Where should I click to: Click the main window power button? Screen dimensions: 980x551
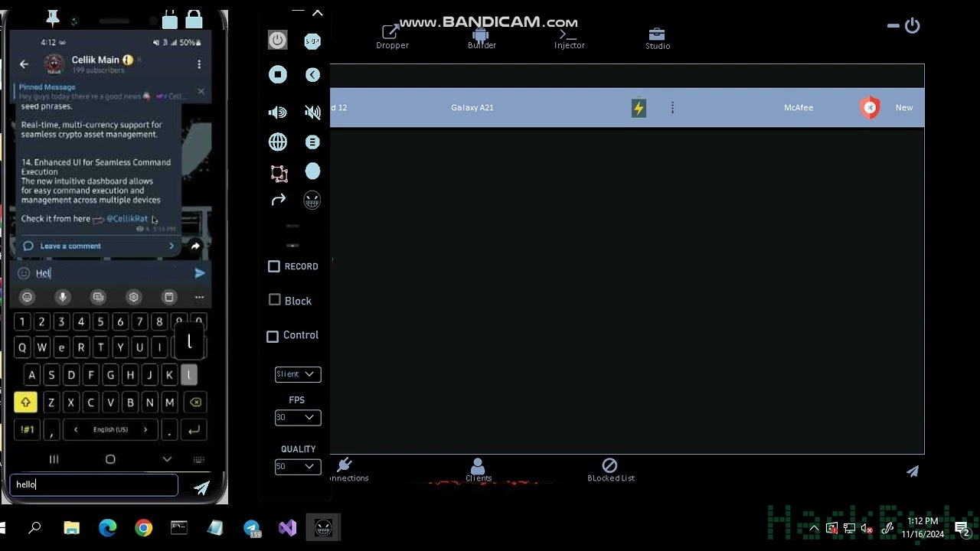[x=912, y=26]
